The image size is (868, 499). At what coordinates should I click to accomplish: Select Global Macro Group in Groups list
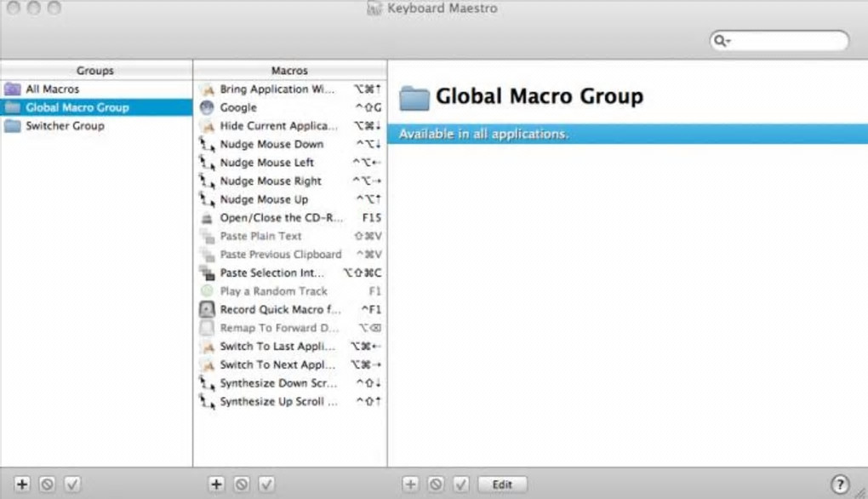pyautogui.click(x=96, y=107)
